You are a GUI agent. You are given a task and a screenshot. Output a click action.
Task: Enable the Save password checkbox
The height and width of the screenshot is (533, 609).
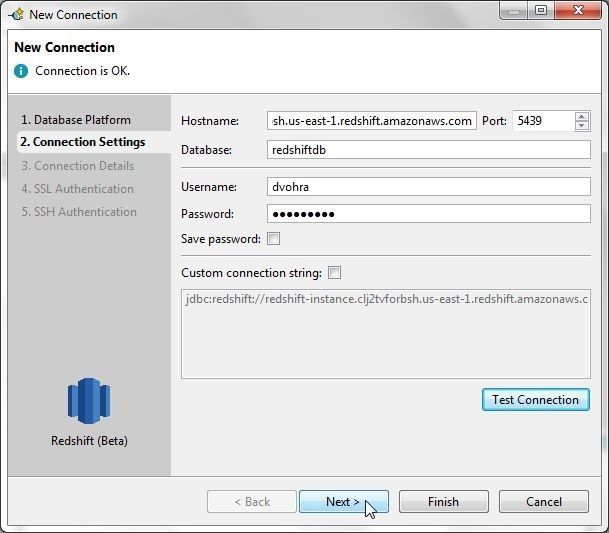click(273, 239)
